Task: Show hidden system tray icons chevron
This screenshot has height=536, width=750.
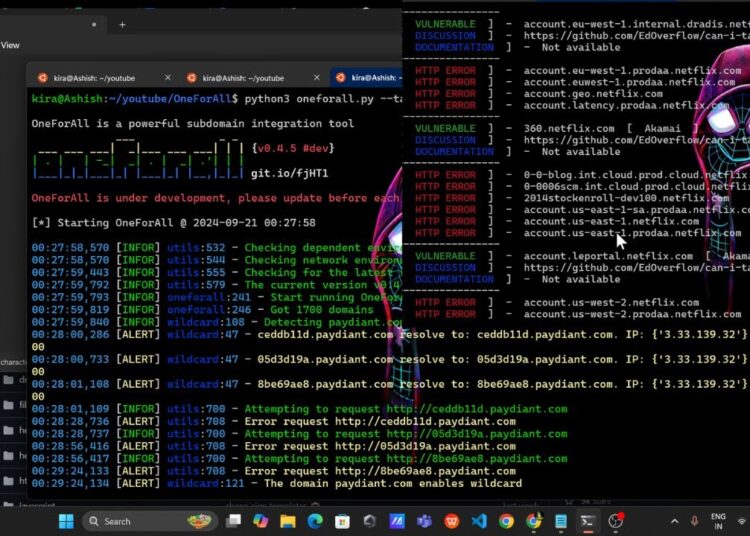Action: [674, 521]
